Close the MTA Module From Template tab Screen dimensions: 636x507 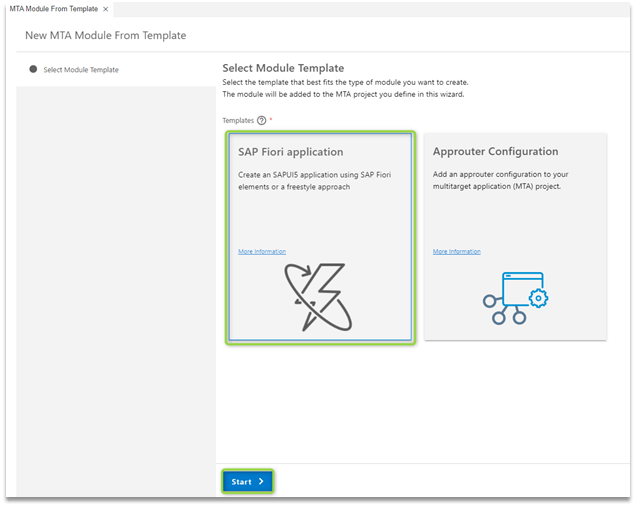(x=105, y=9)
